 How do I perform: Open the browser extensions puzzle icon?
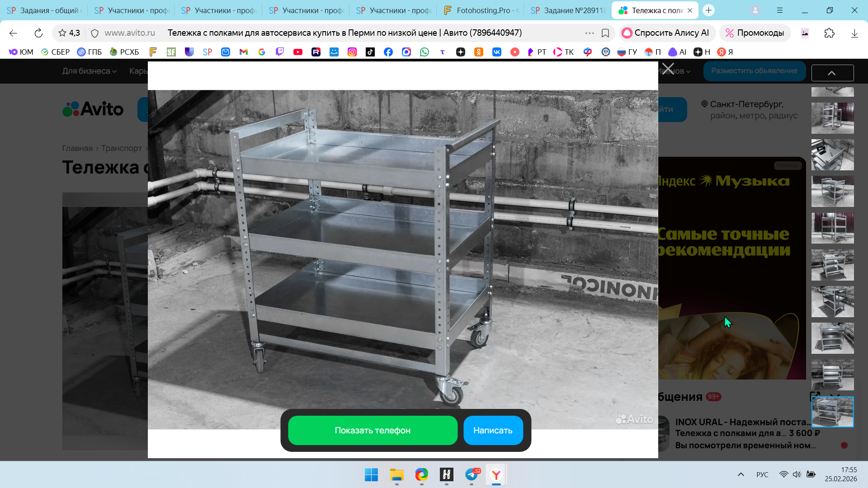pos(829,33)
